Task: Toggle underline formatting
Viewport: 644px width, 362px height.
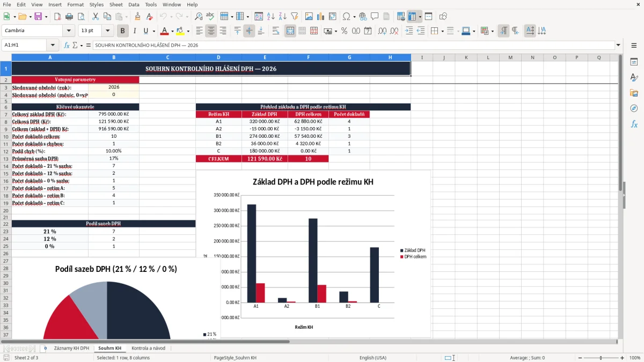Action: 146,31
